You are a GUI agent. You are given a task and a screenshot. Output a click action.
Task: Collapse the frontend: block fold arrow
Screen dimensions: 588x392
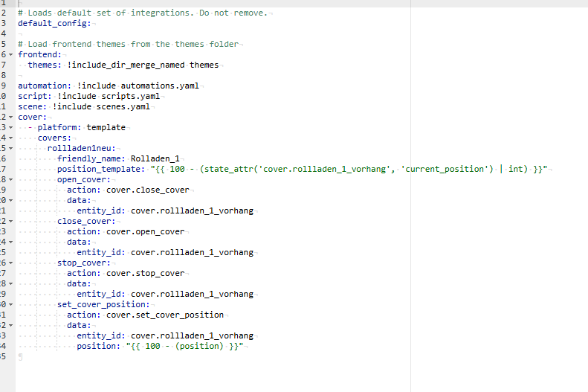(11, 55)
